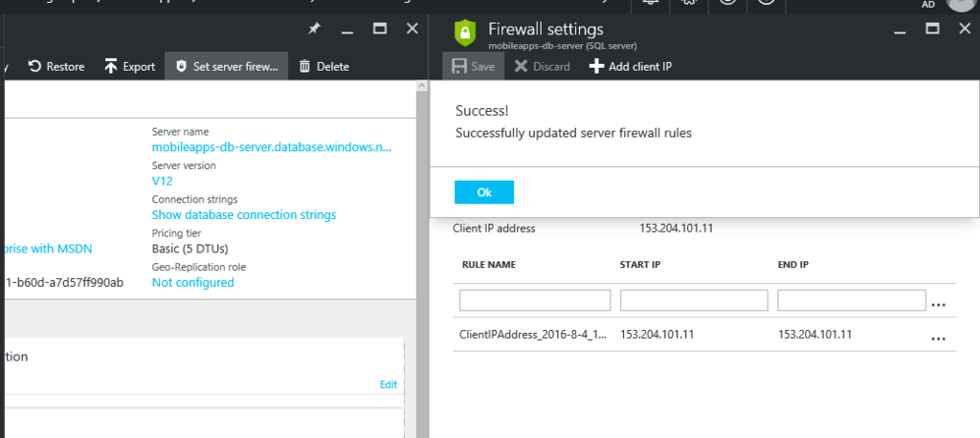980x438 pixels.
Task: Show database connection strings
Action: 244,214
